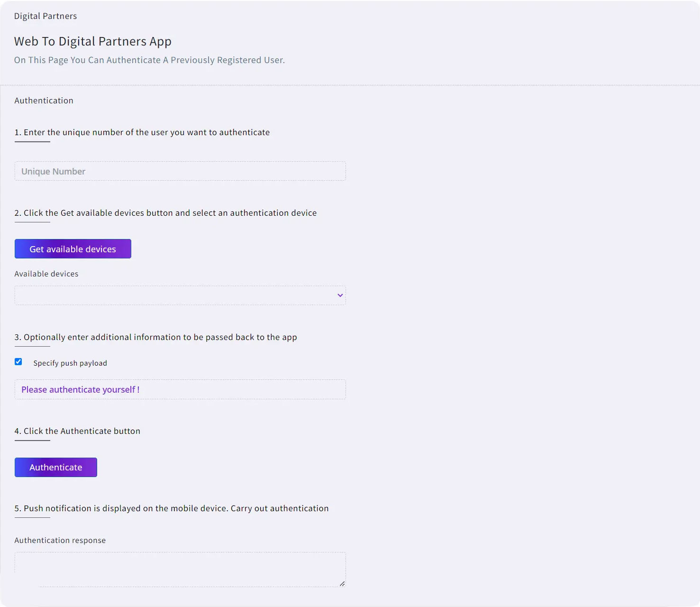Screen dimensions: 700x607
Task: Focus the 'Please authenticate yourself !' payload field
Action: tap(180, 389)
